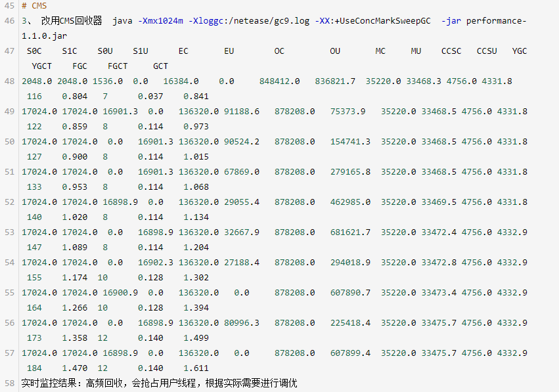
Task: Click the value '32667.9' on line 53
Action: pos(242,232)
